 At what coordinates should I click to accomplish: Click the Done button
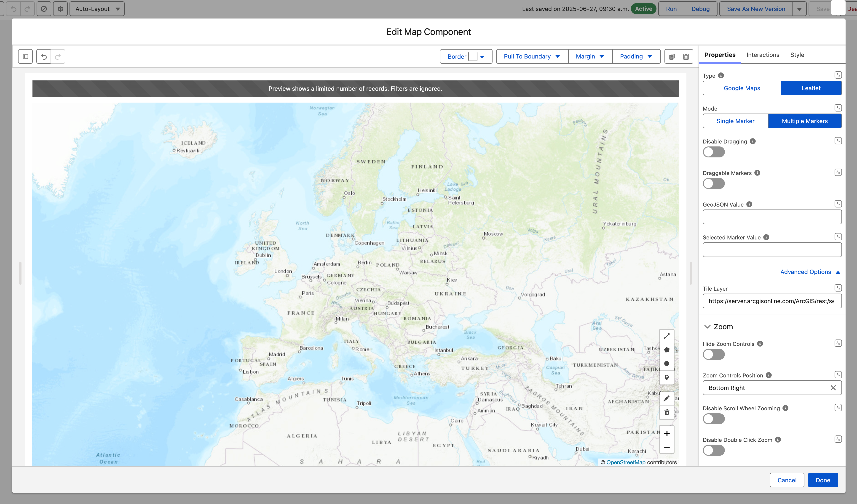point(823,480)
